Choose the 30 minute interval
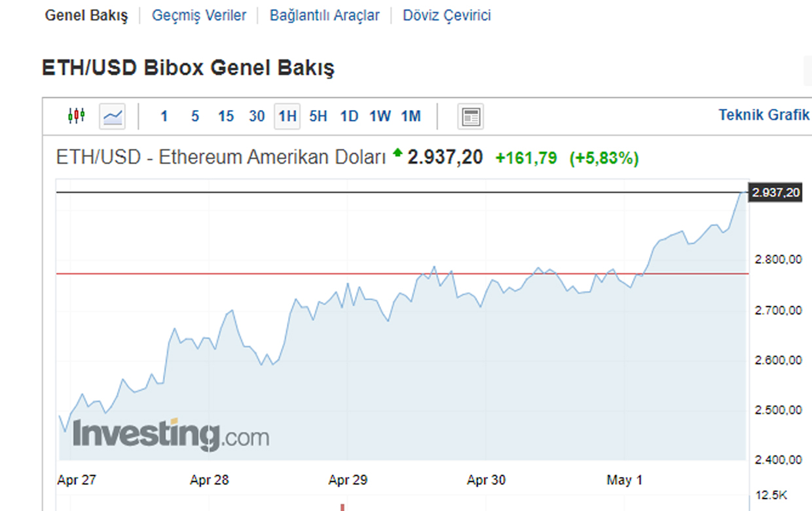 [257, 117]
